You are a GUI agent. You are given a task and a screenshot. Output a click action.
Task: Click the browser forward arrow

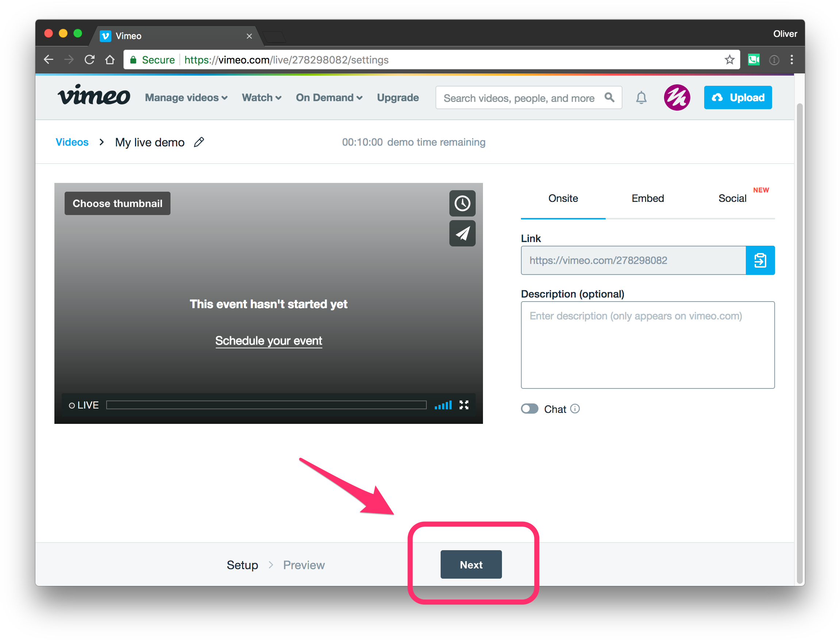(x=69, y=60)
